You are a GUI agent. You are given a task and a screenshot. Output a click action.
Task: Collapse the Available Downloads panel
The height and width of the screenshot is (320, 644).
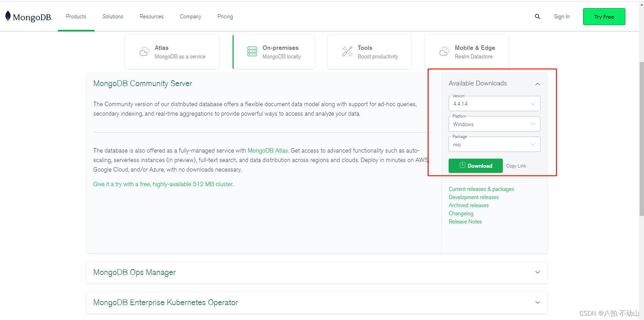[x=537, y=84]
